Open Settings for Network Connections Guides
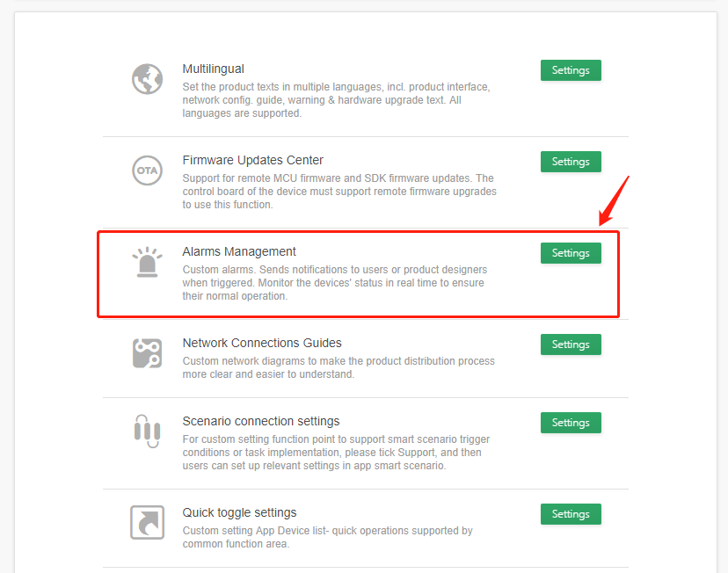This screenshot has width=728, height=573. (x=571, y=345)
